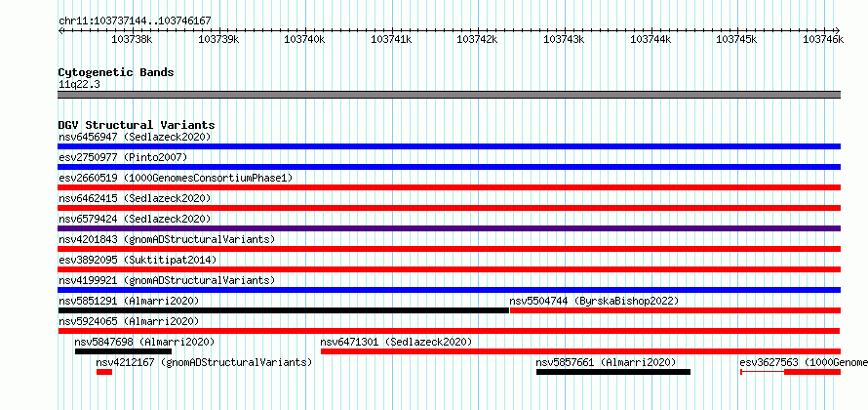Click the nsv5924065 (Almarri2020) label
This screenshot has width=868, height=410.
[x=129, y=321]
